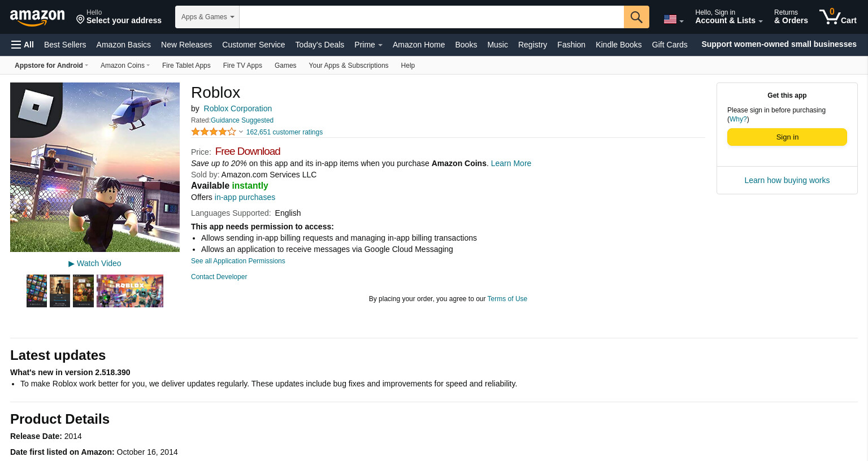Focus the Amazon search input field

tap(432, 17)
